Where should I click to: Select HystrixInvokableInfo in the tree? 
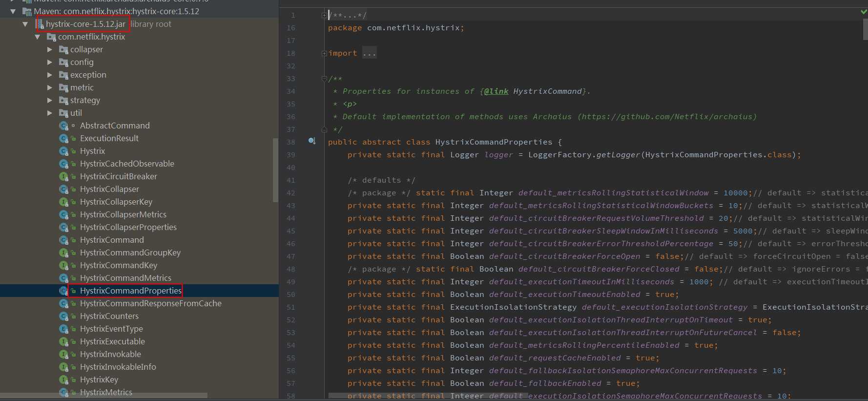tap(118, 367)
